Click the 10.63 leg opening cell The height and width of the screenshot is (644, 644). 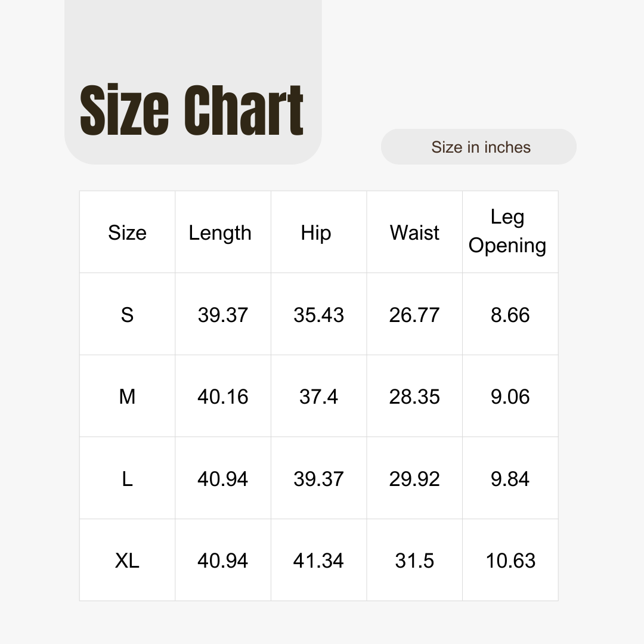[510, 561]
